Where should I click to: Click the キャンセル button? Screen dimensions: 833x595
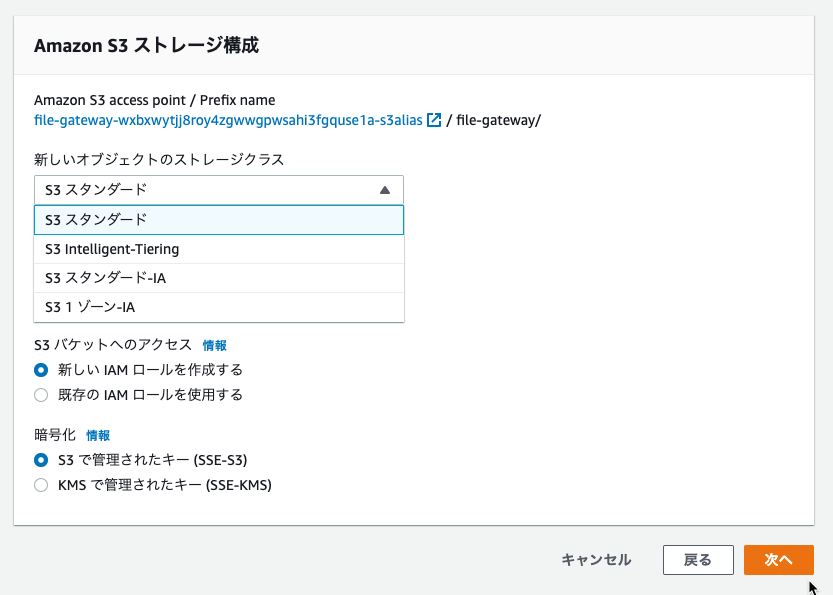(x=596, y=560)
